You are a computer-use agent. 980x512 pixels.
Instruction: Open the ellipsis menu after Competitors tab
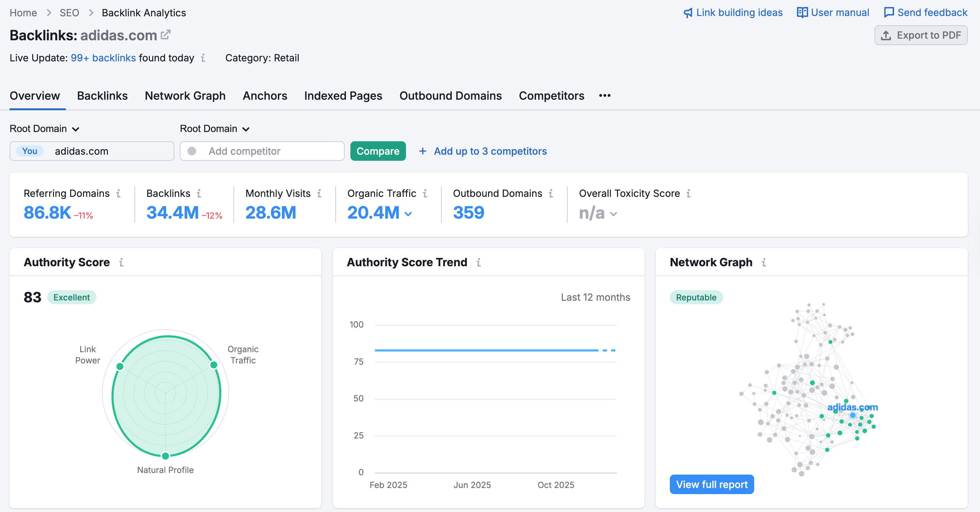604,96
